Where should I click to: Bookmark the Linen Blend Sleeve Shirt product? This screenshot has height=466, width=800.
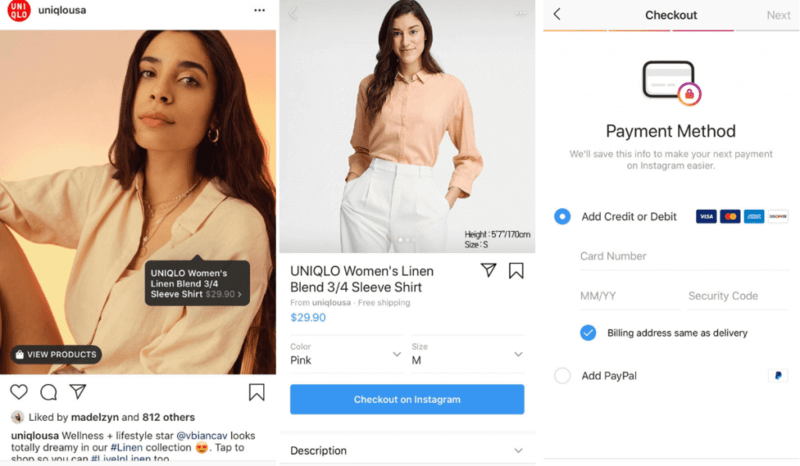(516, 271)
